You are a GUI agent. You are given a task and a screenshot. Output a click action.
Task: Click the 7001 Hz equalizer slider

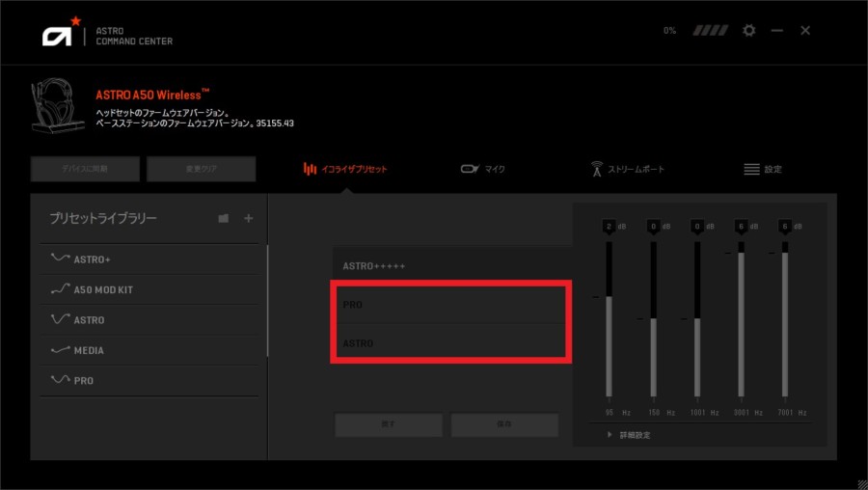click(x=785, y=319)
